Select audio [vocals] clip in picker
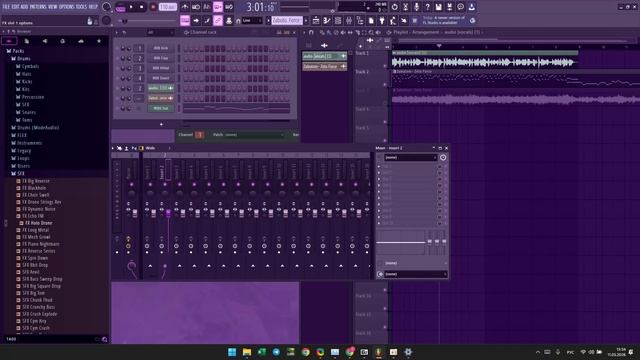This screenshot has height=360, width=640. click(x=324, y=56)
